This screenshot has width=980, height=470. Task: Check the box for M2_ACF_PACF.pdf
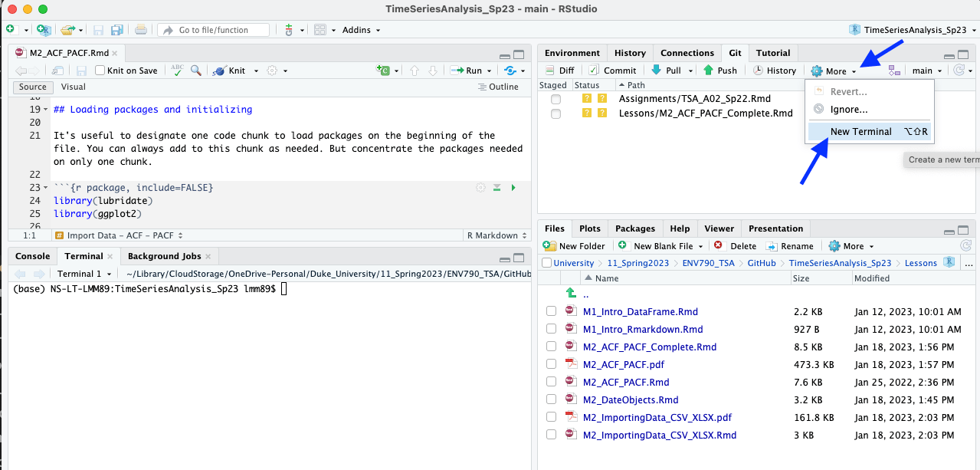point(551,364)
